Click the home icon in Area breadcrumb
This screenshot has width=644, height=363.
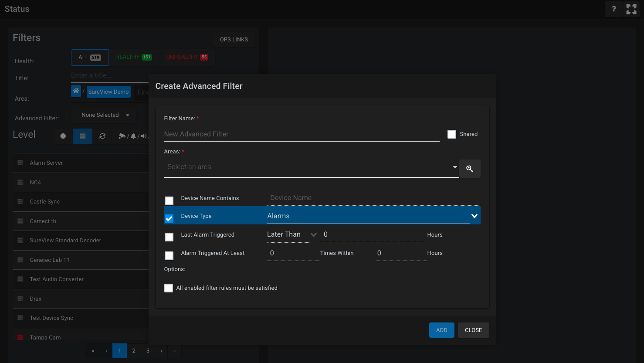(x=76, y=91)
